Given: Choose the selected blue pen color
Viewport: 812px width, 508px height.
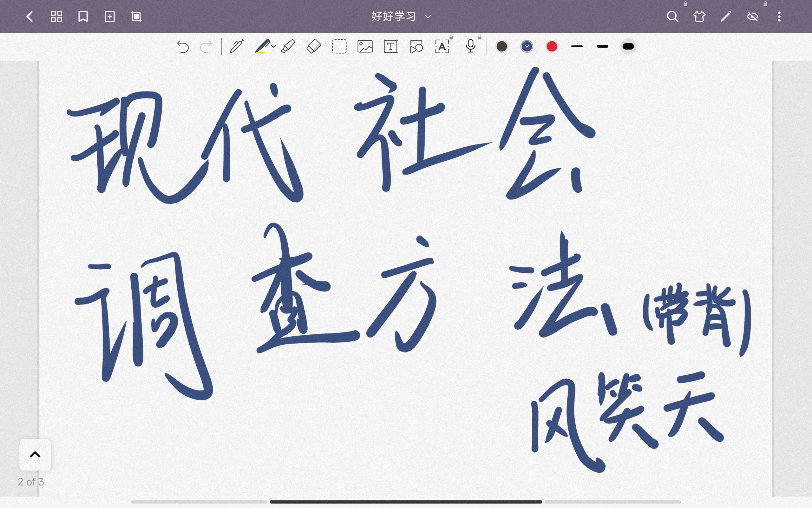Looking at the screenshot, I should pyautogui.click(x=527, y=46).
